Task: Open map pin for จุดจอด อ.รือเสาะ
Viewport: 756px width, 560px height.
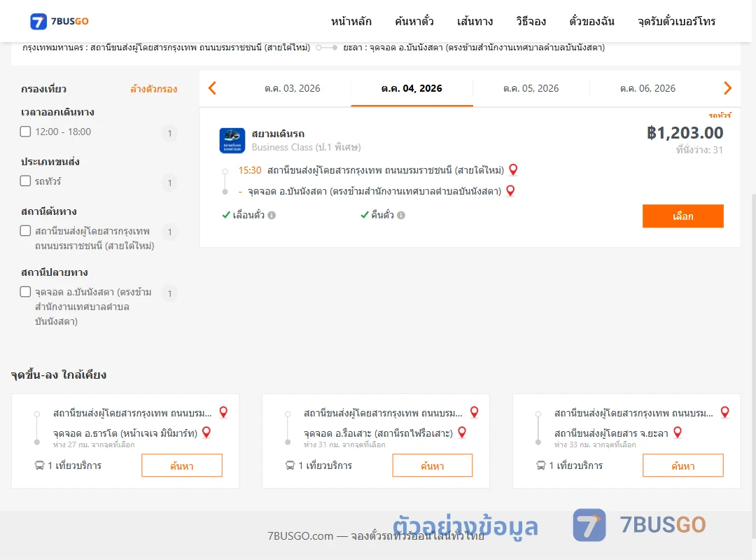Action: [x=462, y=433]
